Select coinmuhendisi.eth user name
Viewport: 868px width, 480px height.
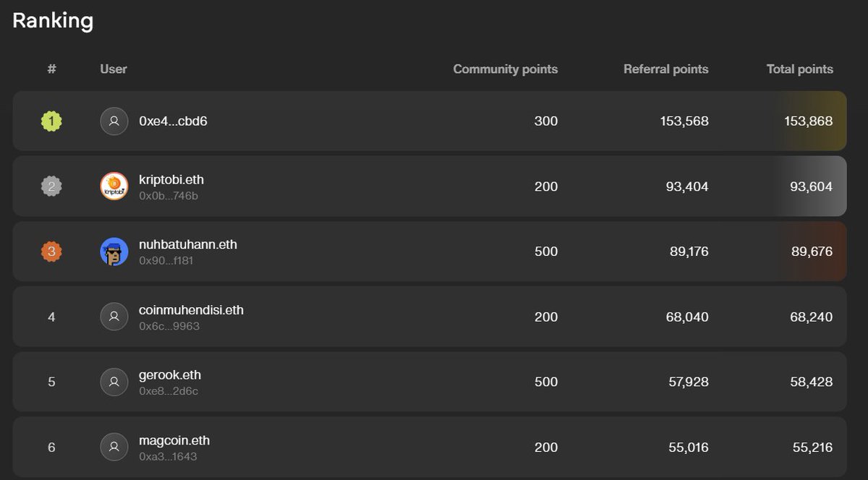191,309
